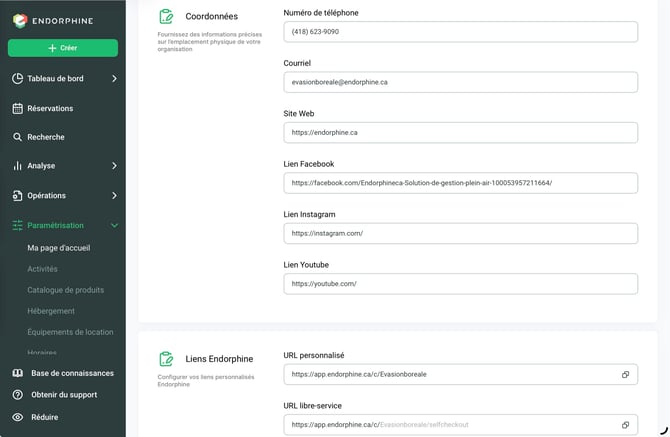Expand the Tableau de bord chevron
The width and height of the screenshot is (670, 437).
tap(114, 79)
